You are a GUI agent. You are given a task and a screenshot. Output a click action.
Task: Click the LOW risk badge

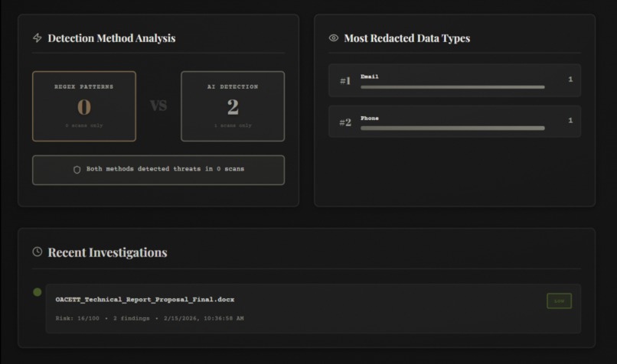(x=559, y=301)
